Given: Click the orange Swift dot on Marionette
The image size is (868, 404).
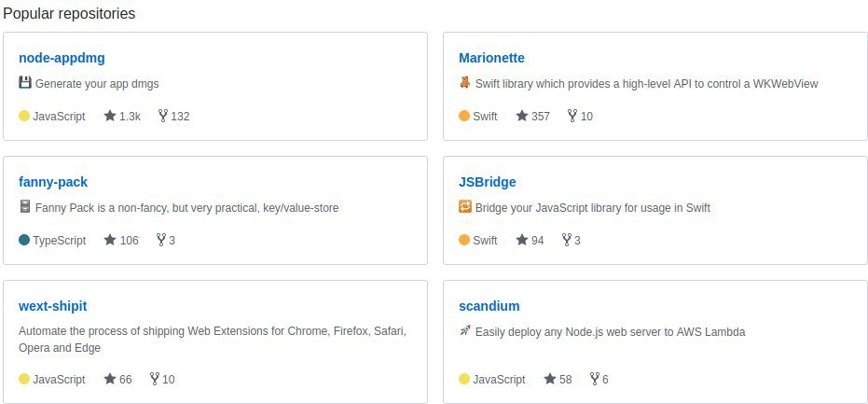Looking at the screenshot, I should (464, 116).
